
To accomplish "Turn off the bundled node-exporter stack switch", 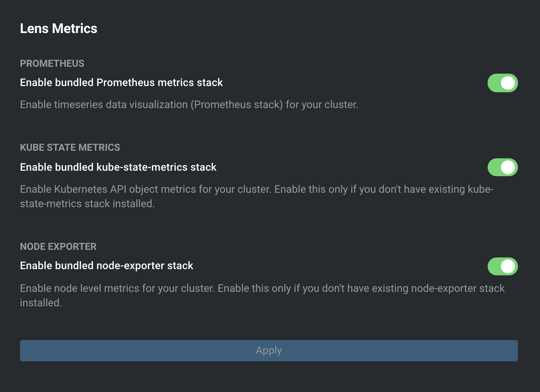I will click(x=502, y=266).
